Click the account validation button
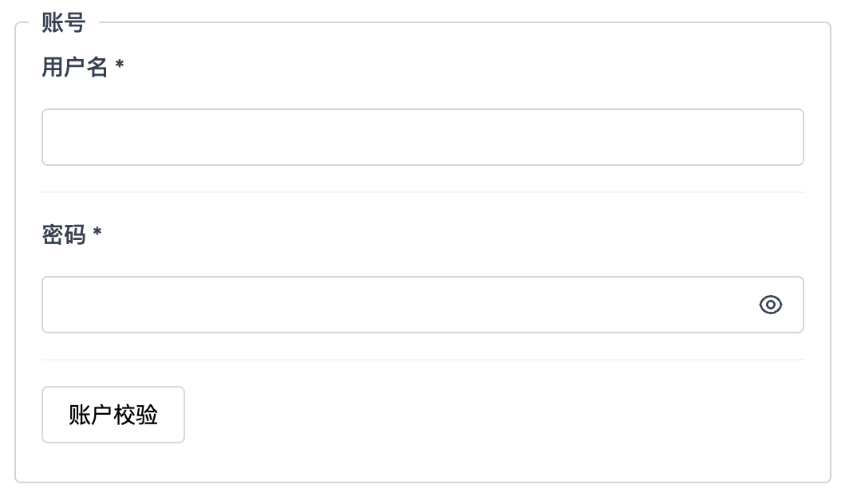The image size is (849, 504). (113, 415)
